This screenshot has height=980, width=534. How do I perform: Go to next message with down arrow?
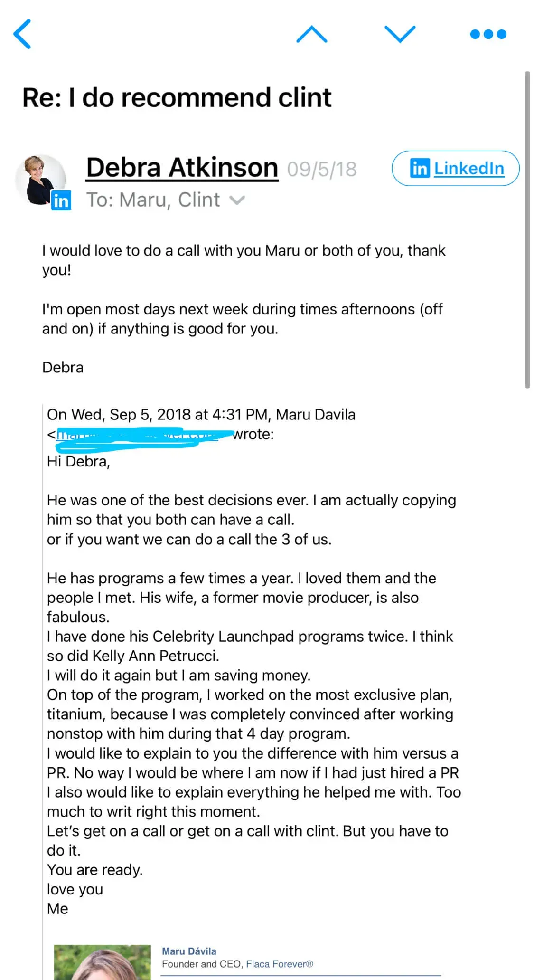tap(400, 34)
